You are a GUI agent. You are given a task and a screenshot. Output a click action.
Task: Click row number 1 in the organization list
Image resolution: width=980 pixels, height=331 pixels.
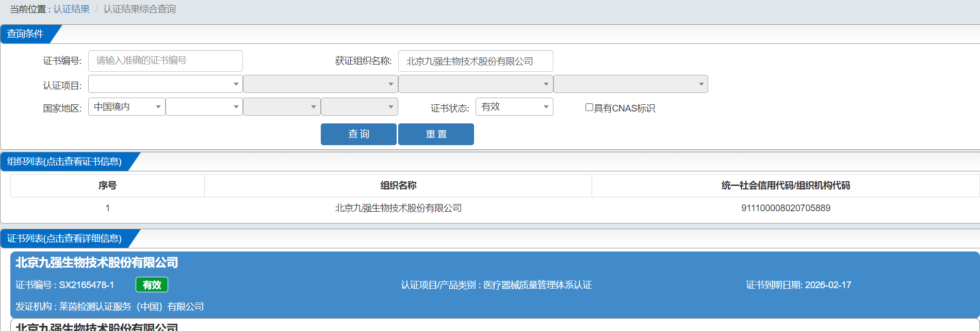(x=107, y=208)
